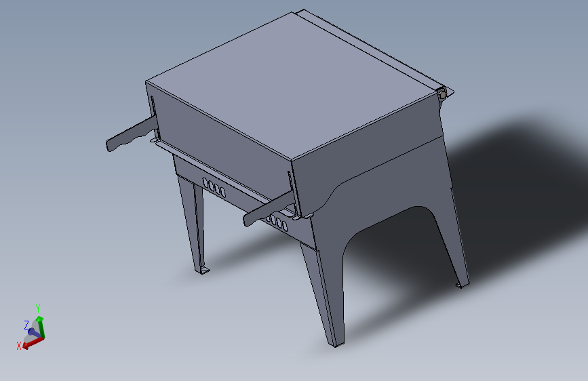Click the green Y axis of the orientation triad
Viewport: 588px width, 381px height.
40,327
